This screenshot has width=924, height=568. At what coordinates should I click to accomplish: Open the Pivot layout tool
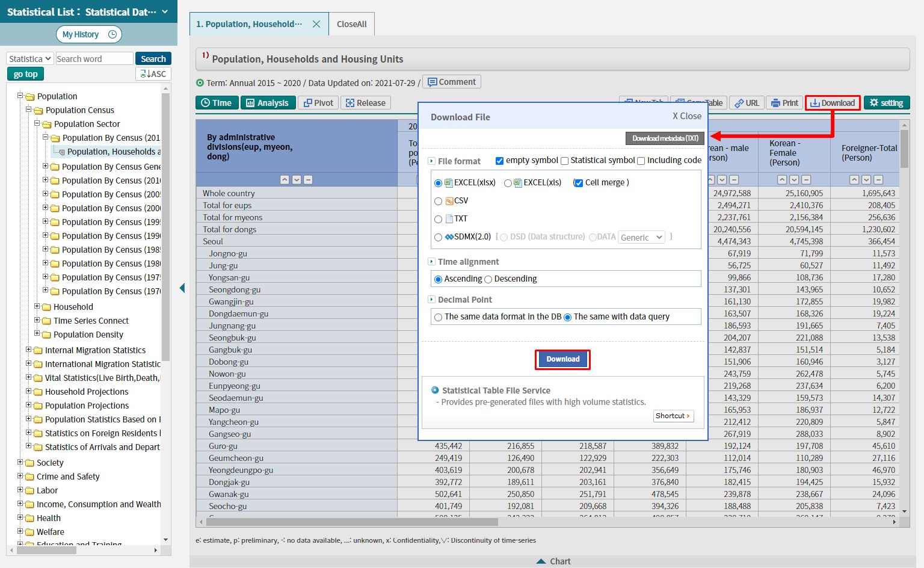click(x=318, y=103)
